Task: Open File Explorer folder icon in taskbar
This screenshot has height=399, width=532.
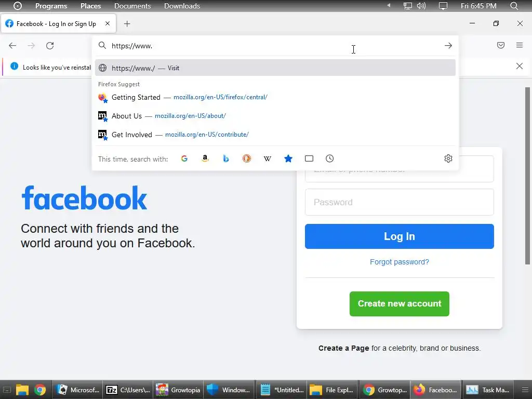Action: [x=22, y=390]
